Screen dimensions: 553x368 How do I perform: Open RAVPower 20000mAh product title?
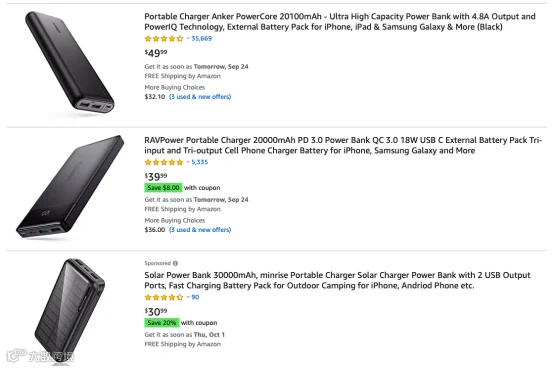[x=343, y=145]
